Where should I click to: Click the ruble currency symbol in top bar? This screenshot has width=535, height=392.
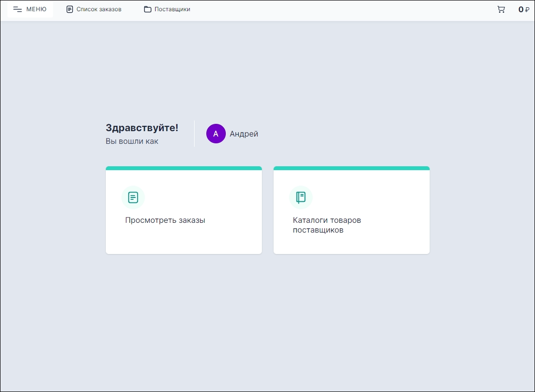coord(528,9)
